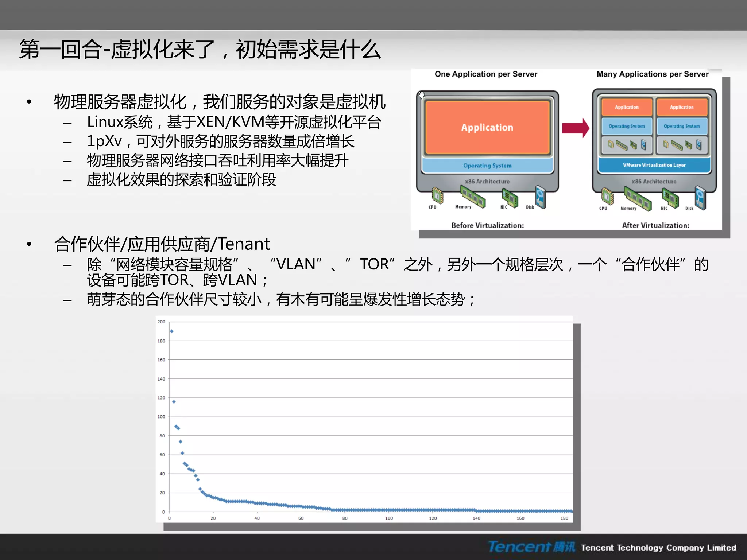Click the VMware Virtualization Layer bar
Viewport: 747px width, 560px height.
click(x=654, y=165)
